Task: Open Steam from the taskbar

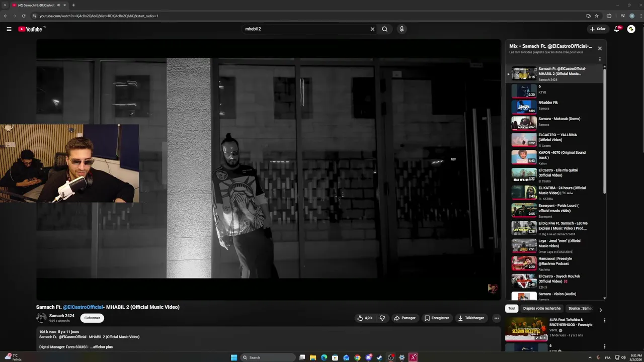Action: point(379,357)
